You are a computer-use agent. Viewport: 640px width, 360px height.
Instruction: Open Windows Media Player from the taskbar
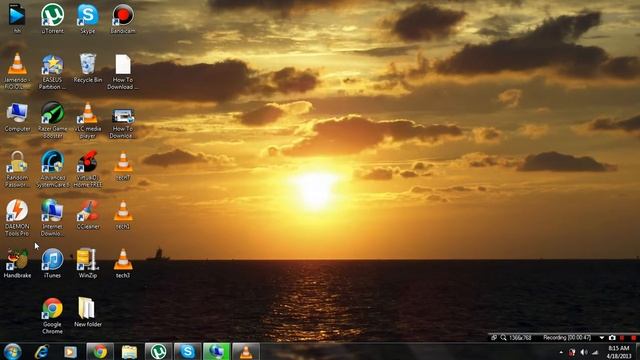pos(70,351)
